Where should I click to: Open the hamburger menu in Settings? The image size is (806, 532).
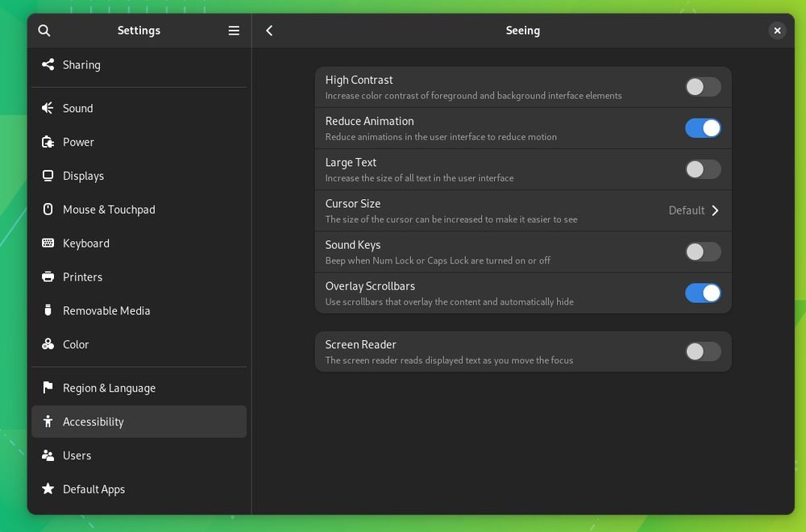click(x=233, y=31)
